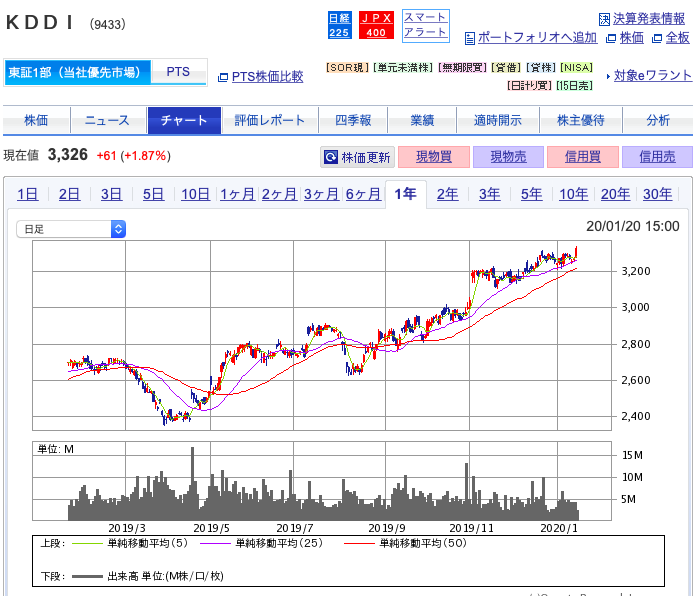Click the 日計り買 tag
700x596 pixels.
[529, 85]
